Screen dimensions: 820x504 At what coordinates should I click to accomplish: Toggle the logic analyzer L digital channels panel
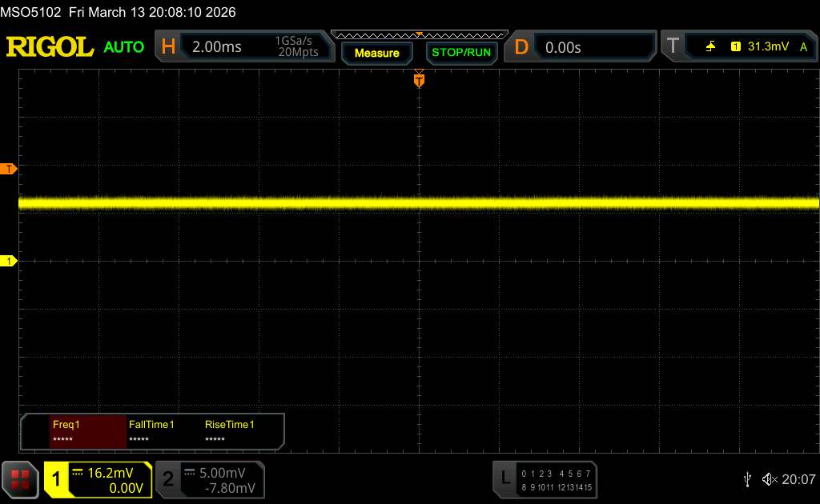[504, 478]
